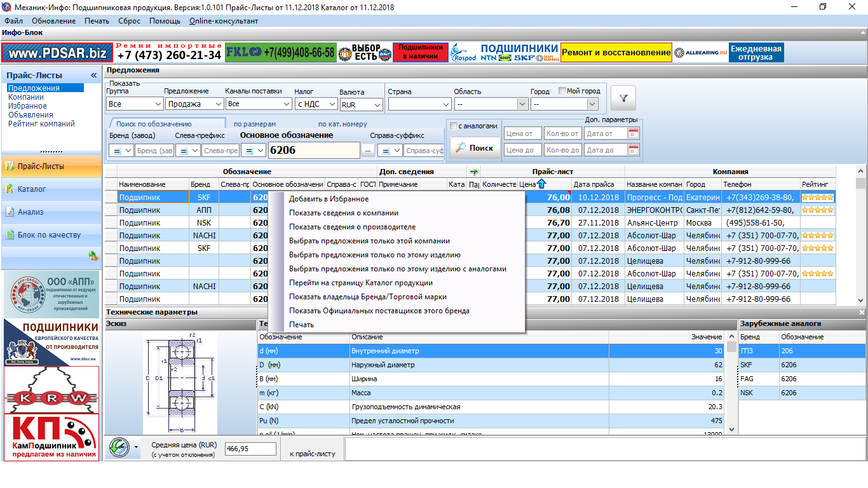Open the Обновление menu
868x488 pixels.
point(53,21)
